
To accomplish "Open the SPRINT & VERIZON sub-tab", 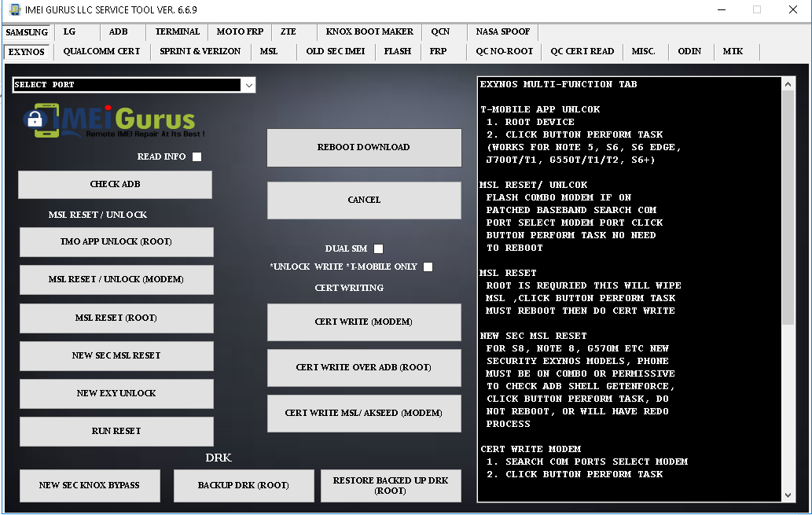I will coord(200,51).
